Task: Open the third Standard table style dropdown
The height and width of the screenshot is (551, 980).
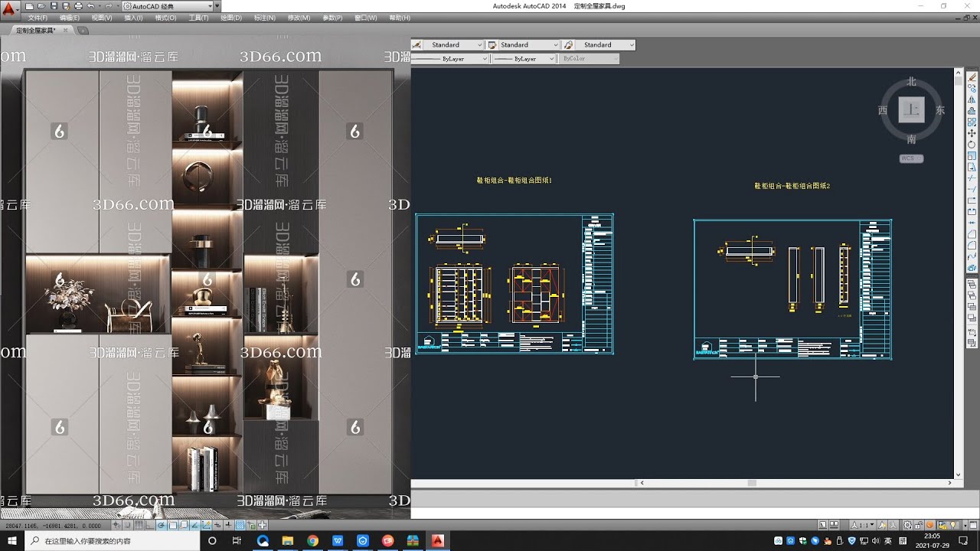Action: click(x=605, y=44)
